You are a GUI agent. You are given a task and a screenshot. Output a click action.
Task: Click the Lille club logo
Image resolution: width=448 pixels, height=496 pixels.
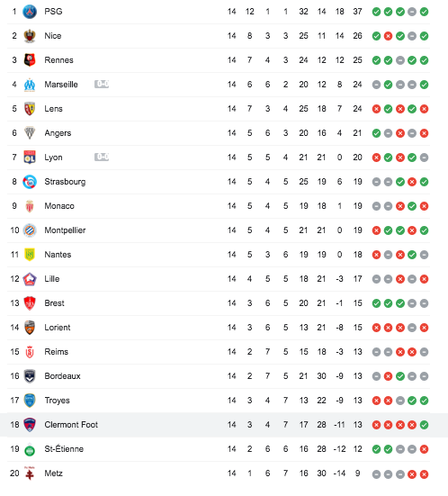(x=30, y=279)
